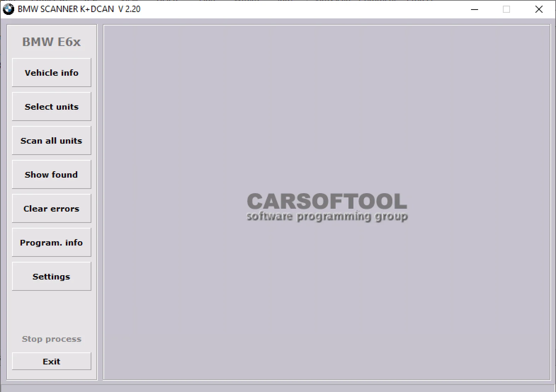Screen dimensions: 556x392
Task: Exit the BMW scanner application
Action: (51, 361)
